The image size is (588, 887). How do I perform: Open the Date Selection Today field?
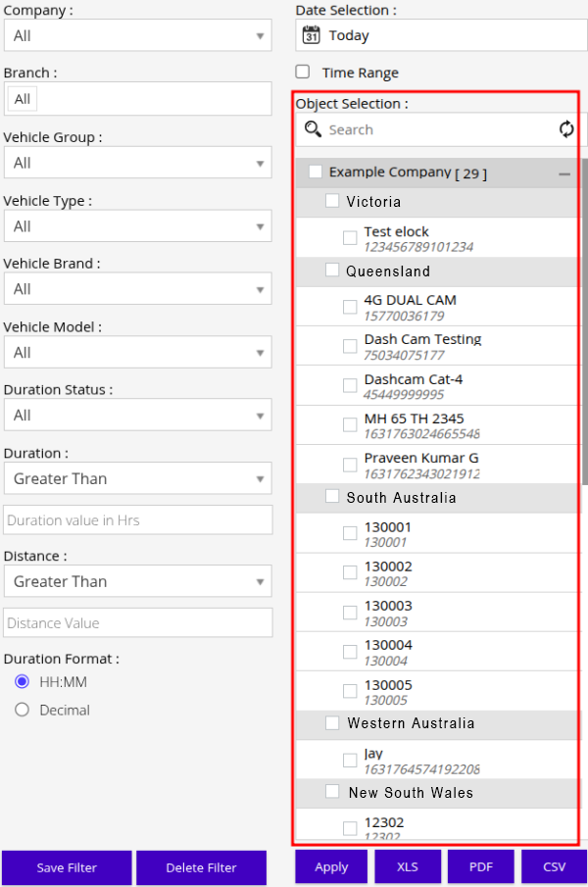(x=442, y=35)
